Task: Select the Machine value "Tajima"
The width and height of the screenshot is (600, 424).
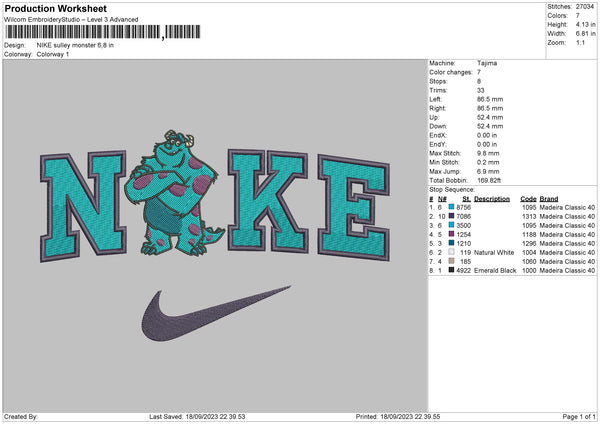Action: [487, 63]
